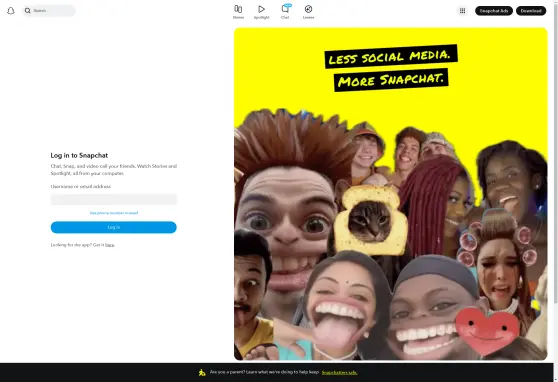Click the 'Log in to Snapchat' heading
This screenshot has width=558, height=382.
79,155
